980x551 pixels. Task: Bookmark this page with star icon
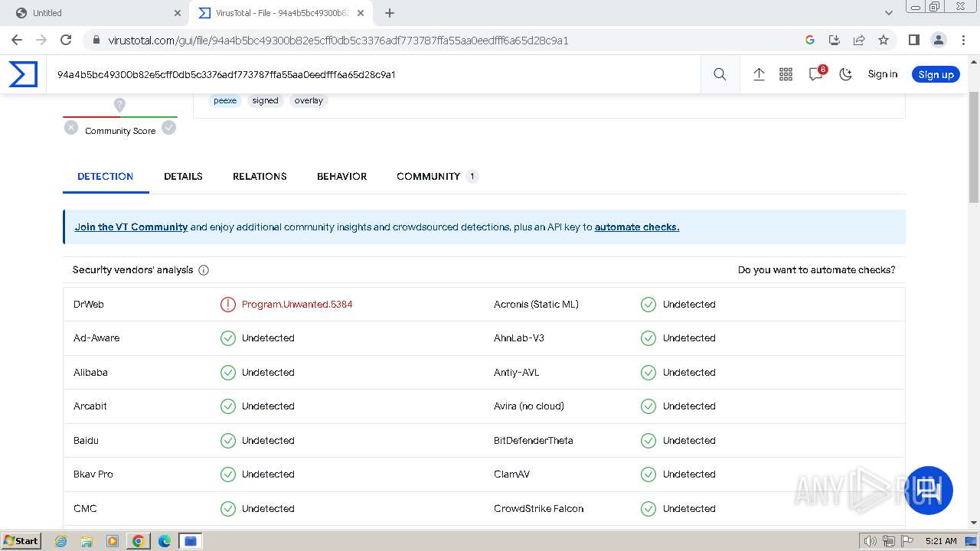pos(884,40)
